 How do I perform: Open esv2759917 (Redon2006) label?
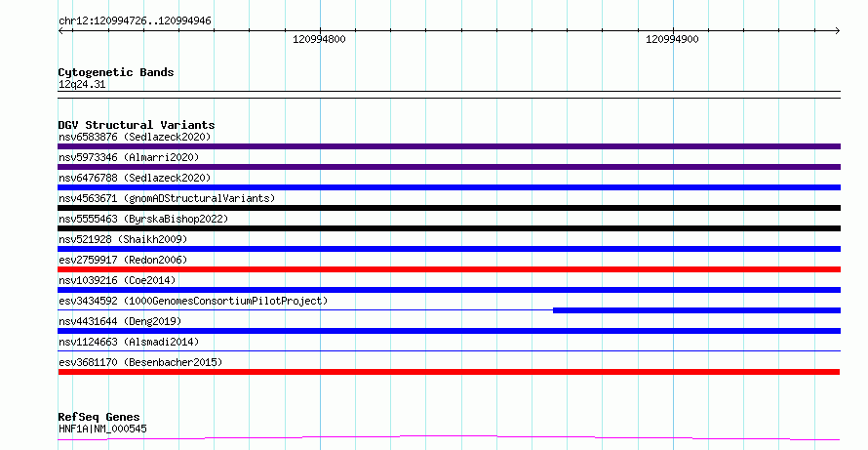click(x=123, y=260)
